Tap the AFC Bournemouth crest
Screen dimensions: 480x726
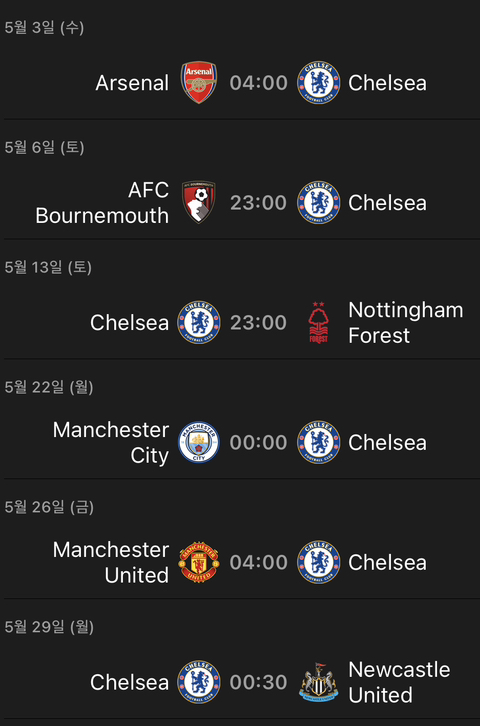[x=199, y=202]
